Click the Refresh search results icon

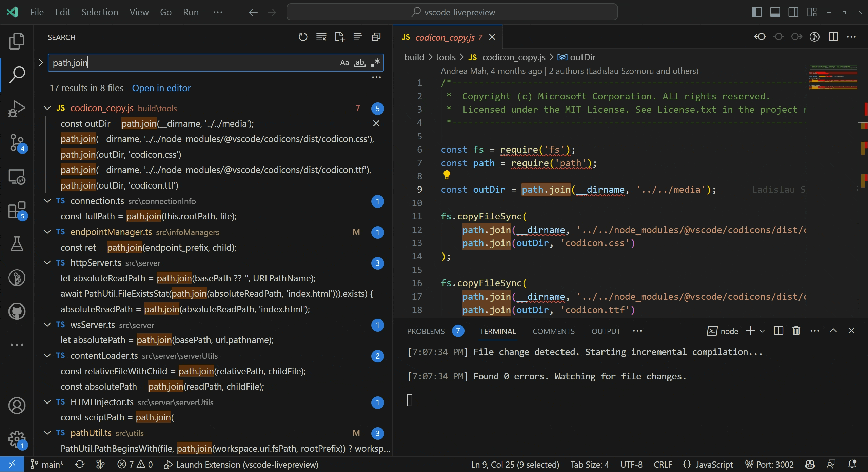click(x=302, y=37)
